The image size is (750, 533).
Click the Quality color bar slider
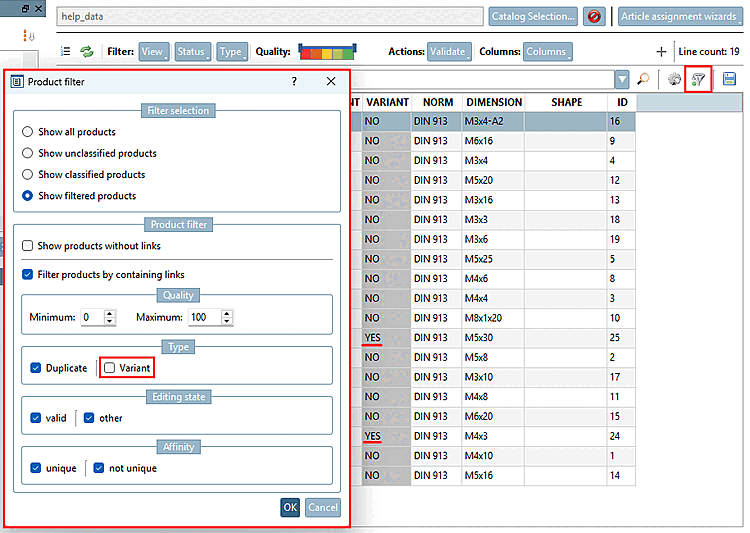click(327, 51)
